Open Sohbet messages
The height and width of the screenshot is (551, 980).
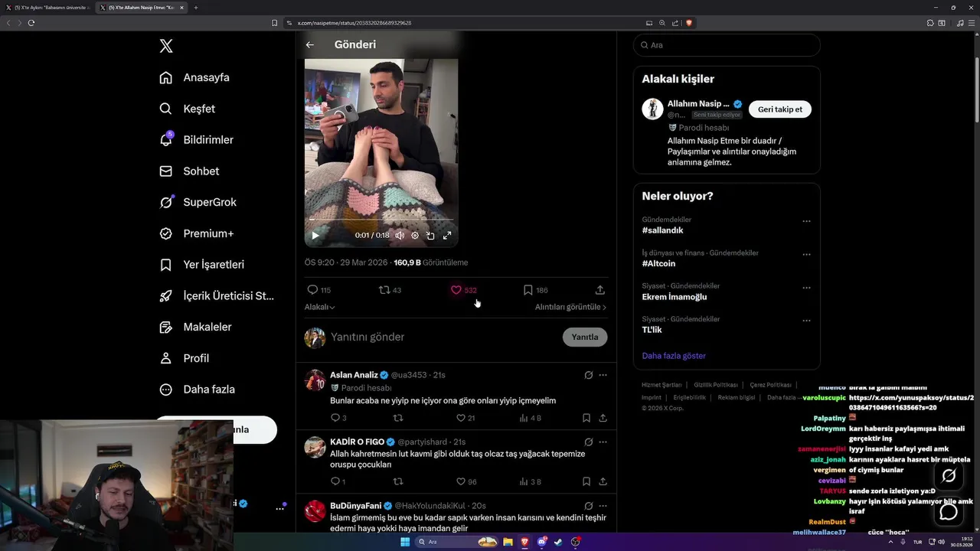189,171
